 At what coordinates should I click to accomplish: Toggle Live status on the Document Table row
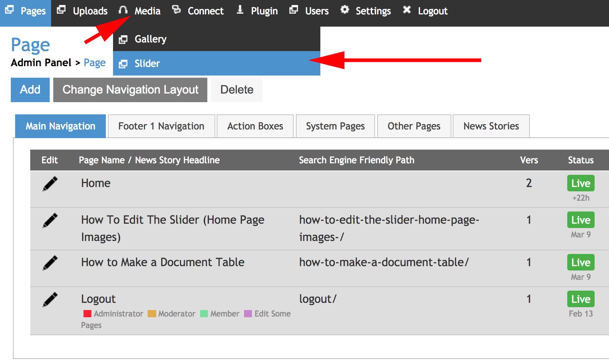point(580,262)
